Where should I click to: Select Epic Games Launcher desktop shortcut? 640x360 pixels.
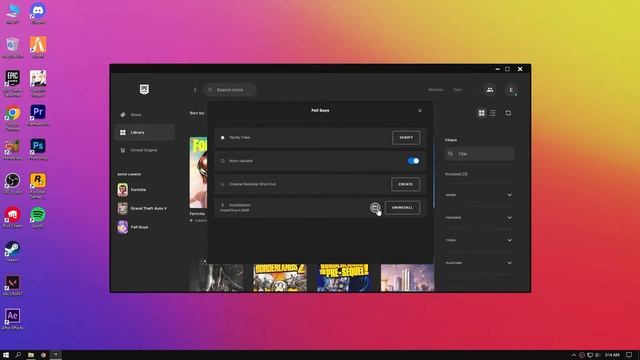13,83
